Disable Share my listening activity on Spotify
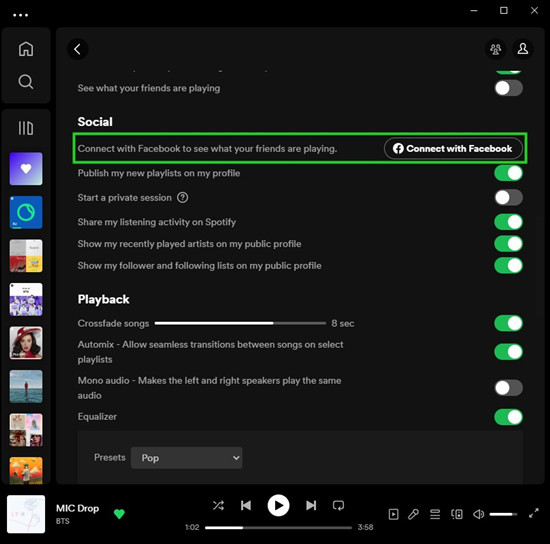Viewport: 550px width, 544px height. [508, 222]
